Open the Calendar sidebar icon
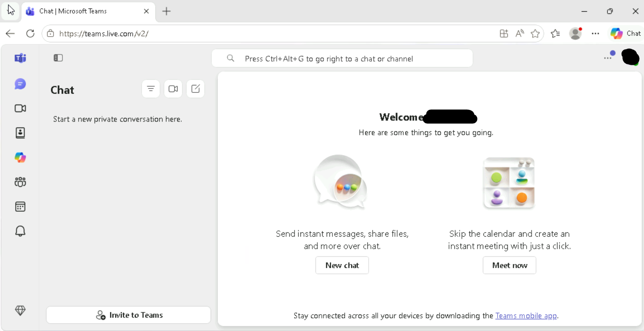Screen dimensions: 644x331 (x=20, y=206)
